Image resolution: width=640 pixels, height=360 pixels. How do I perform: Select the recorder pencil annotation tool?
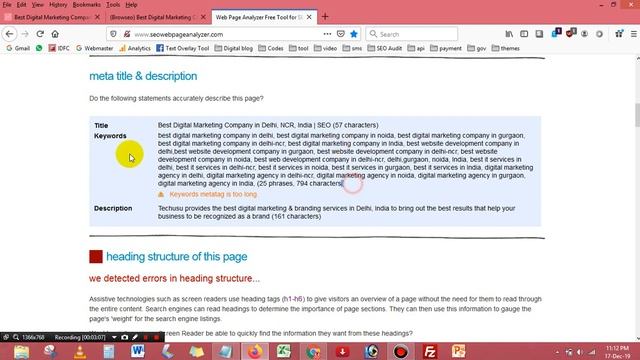click(135, 337)
